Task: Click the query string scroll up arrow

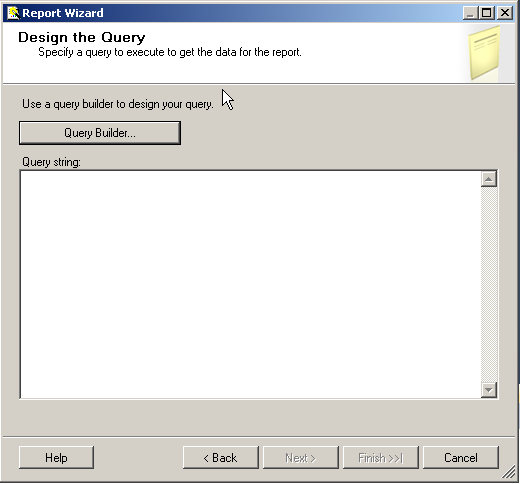Action: point(489,179)
